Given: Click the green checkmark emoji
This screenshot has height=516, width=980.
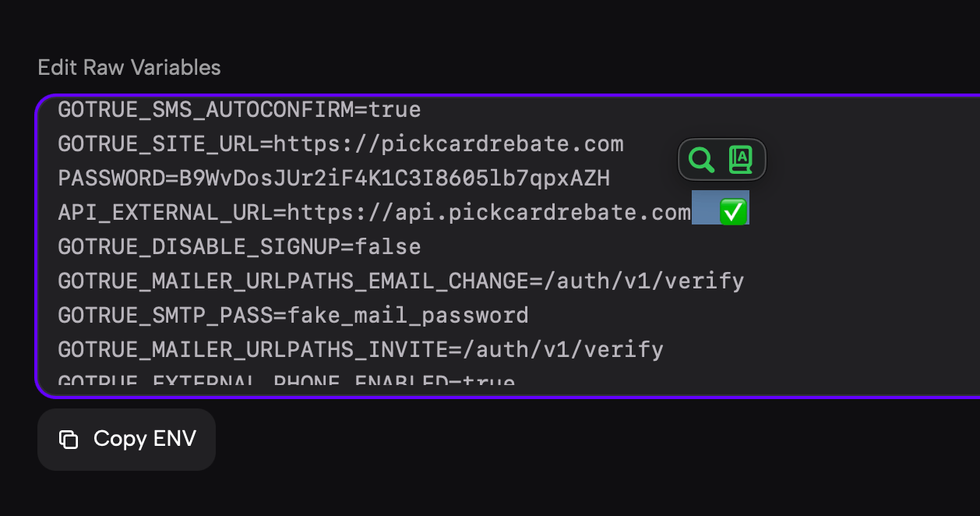Looking at the screenshot, I should (733, 212).
